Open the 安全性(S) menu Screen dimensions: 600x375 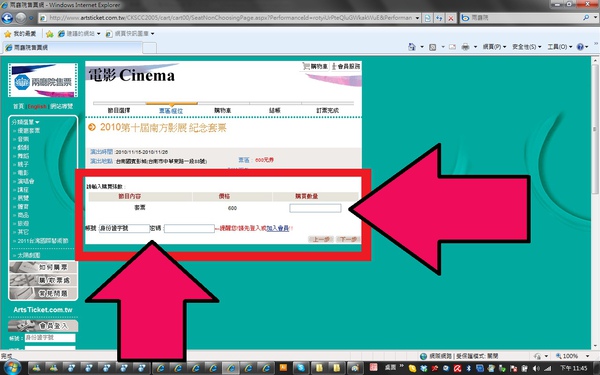click(527, 47)
